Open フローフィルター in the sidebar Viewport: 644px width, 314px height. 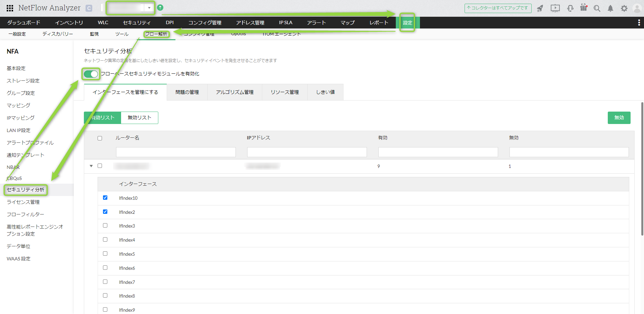tap(25, 214)
